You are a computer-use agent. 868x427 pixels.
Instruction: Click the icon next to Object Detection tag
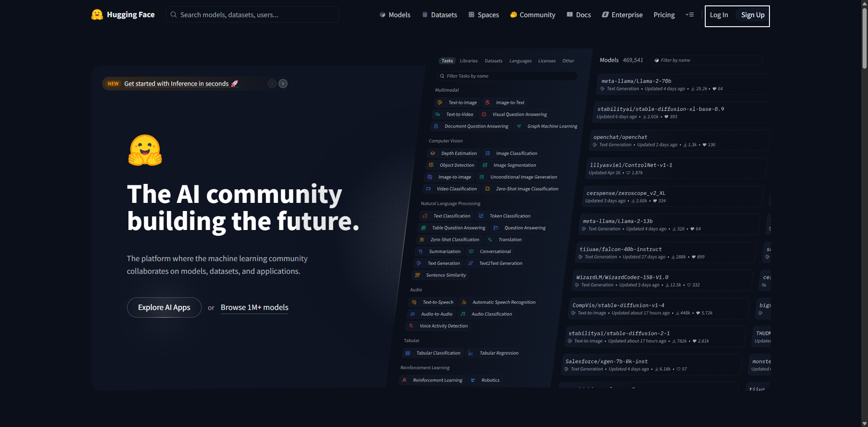pos(431,165)
